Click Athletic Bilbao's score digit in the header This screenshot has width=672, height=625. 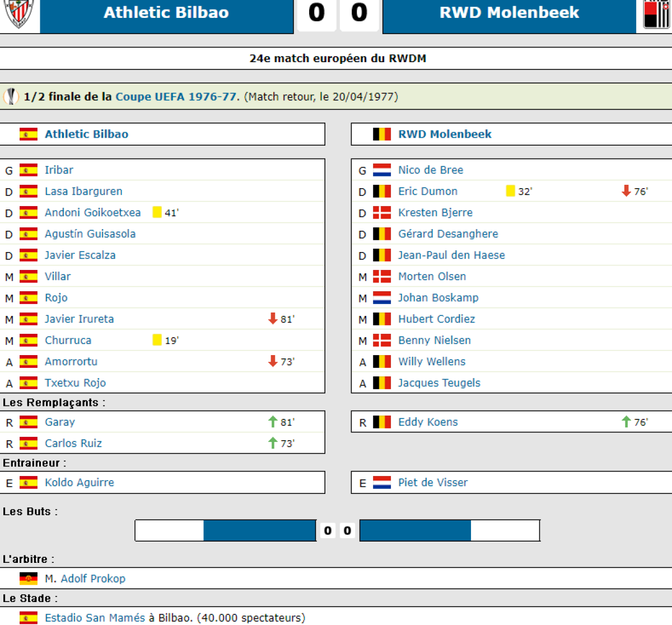tap(316, 13)
